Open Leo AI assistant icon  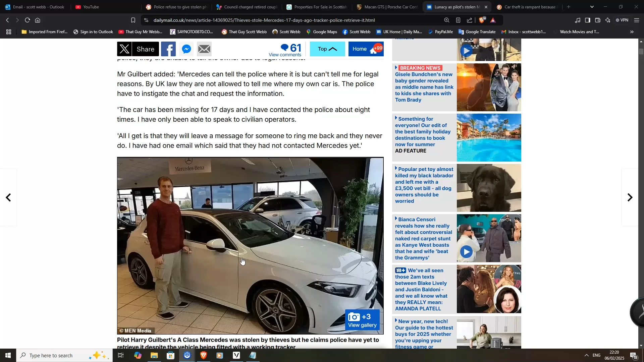click(608, 20)
